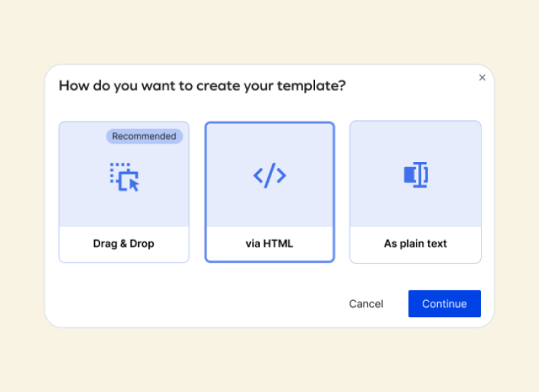Close the template dialog with the X icon
Viewport: 539px width, 392px height.
(x=482, y=78)
